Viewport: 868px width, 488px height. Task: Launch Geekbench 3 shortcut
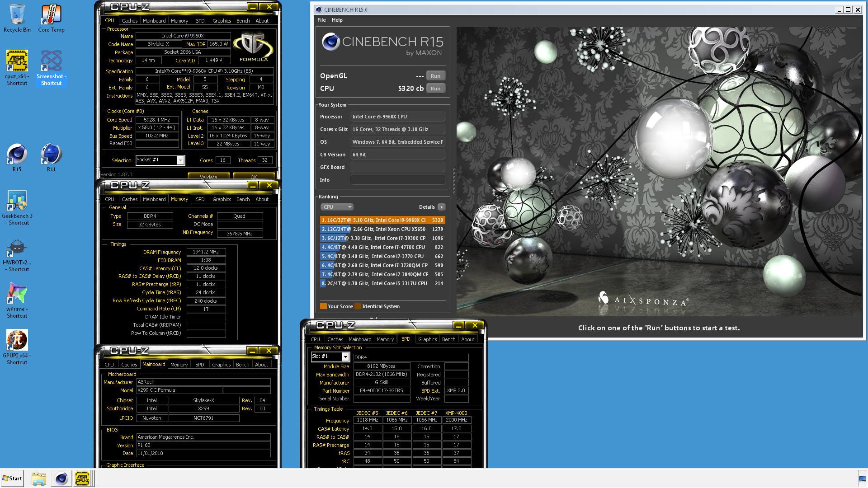[17, 208]
